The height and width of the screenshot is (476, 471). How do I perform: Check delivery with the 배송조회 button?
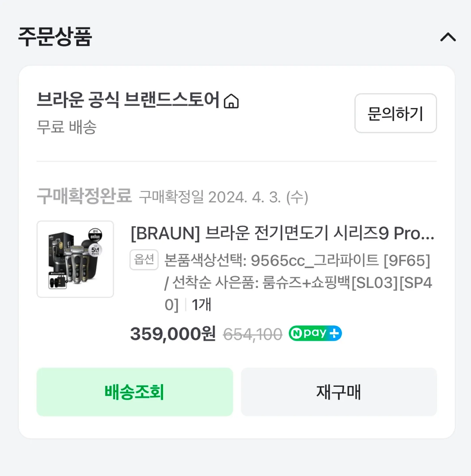pos(135,392)
